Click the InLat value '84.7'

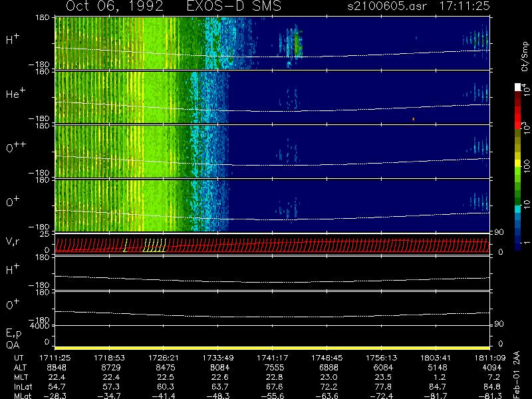coord(439,386)
